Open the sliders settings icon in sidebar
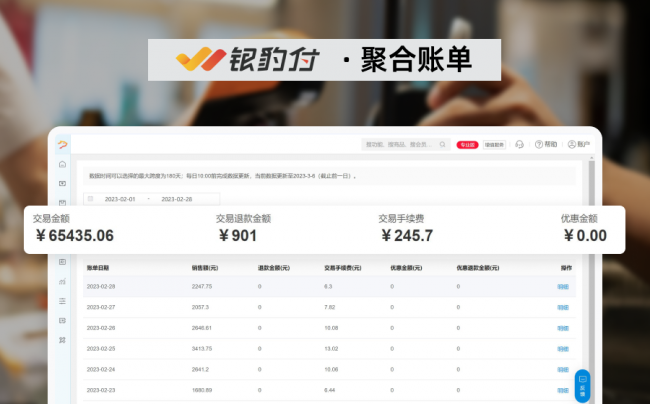Viewport: 650px width, 404px height. (62, 301)
